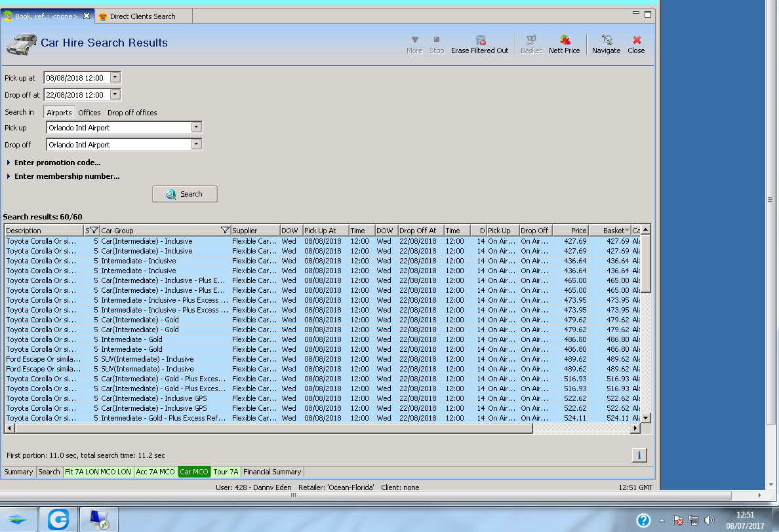Open the taskbar start button
Image resolution: width=779 pixels, height=532 pixels.
point(18,520)
